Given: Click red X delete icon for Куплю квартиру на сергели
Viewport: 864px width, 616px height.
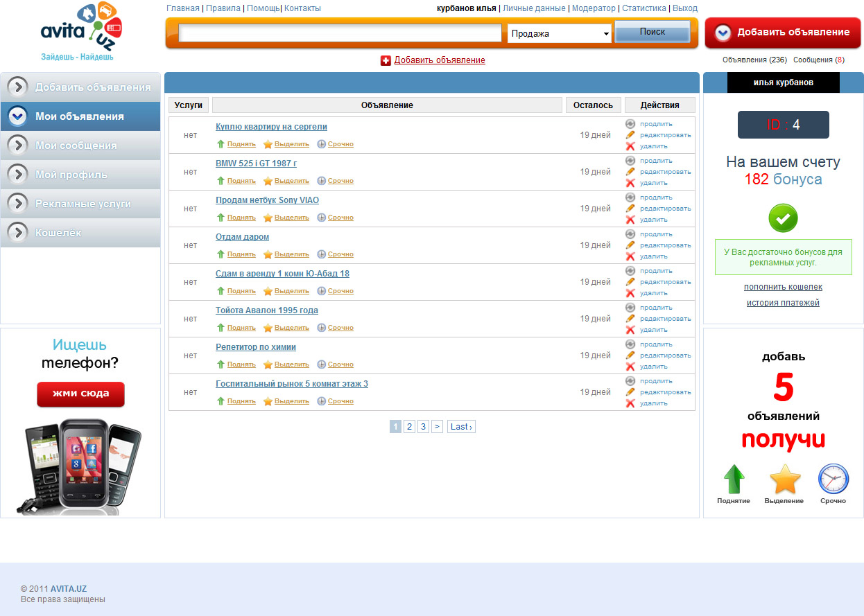Looking at the screenshot, I should tap(630, 146).
